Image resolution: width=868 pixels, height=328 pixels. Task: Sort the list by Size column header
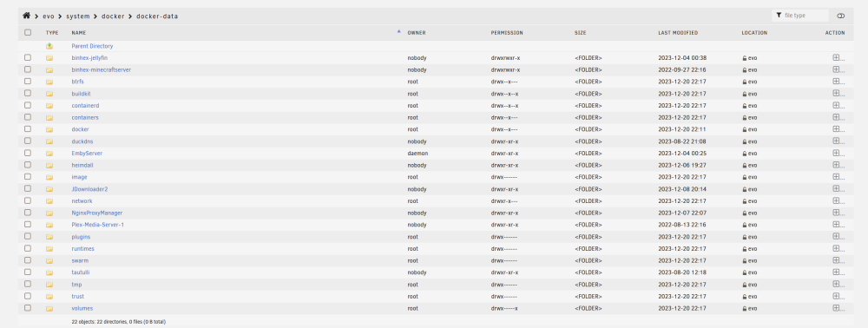pyautogui.click(x=580, y=33)
